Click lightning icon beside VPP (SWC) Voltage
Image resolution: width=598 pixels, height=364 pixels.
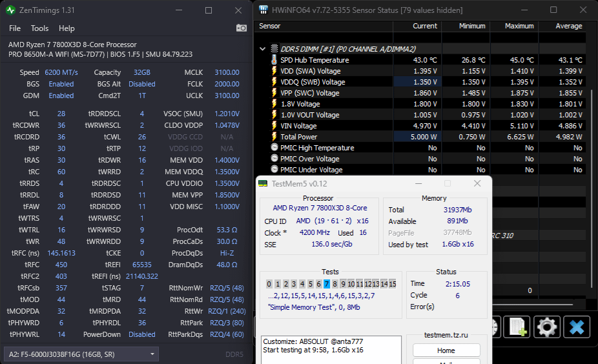click(x=274, y=93)
